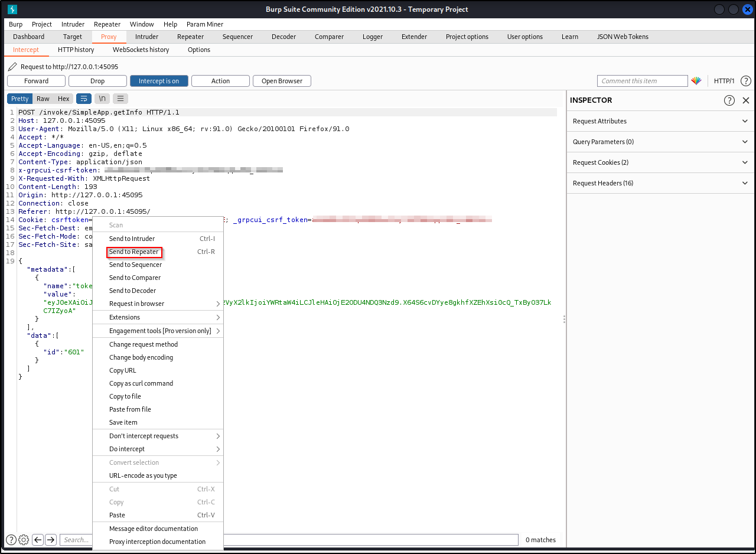This screenshot has height=554, width=756.
Task: Switch to the Dashboard tab
Action: [x=29, y=37]
